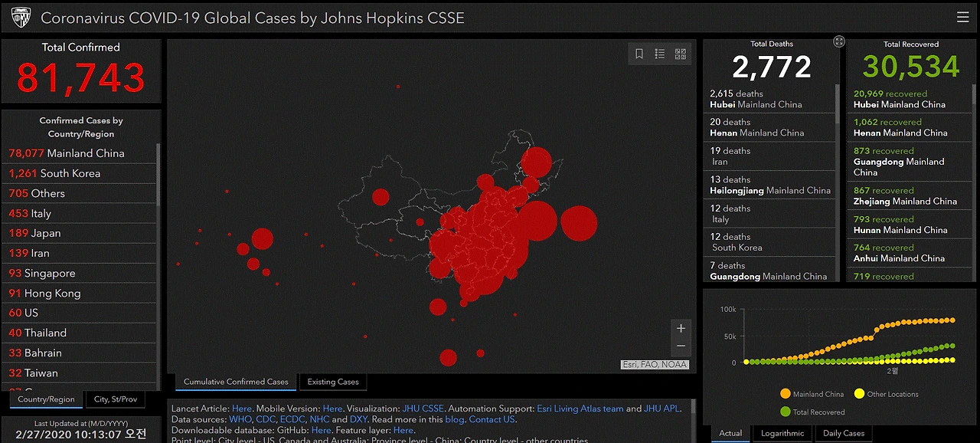Select the Country/Region list tab

coord(46,399)
